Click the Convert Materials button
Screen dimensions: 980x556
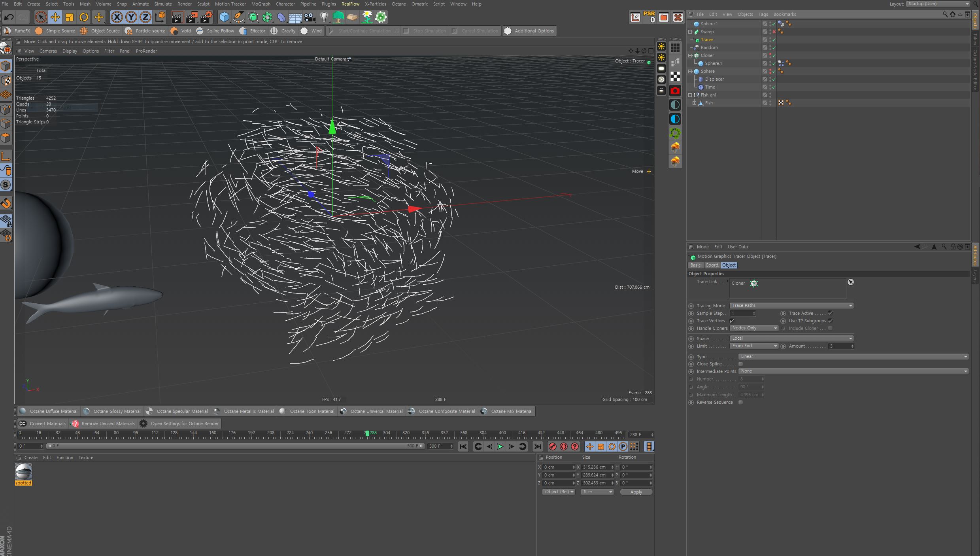click(42, 423)
